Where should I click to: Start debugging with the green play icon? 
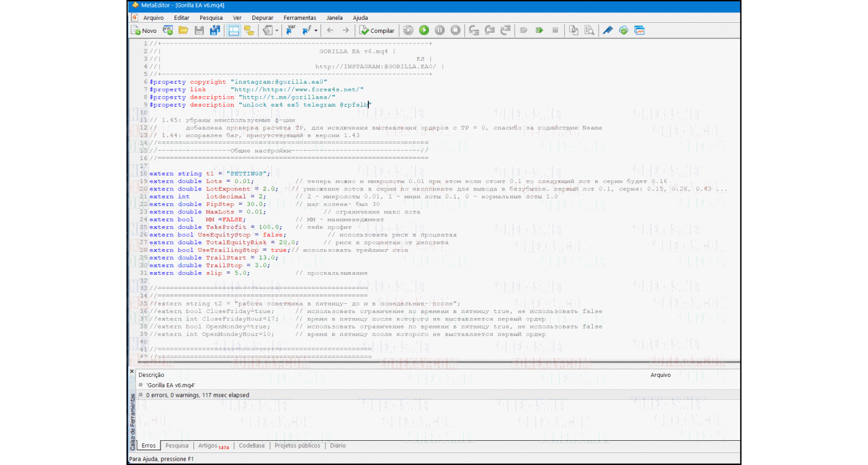(x=424, y=30)
